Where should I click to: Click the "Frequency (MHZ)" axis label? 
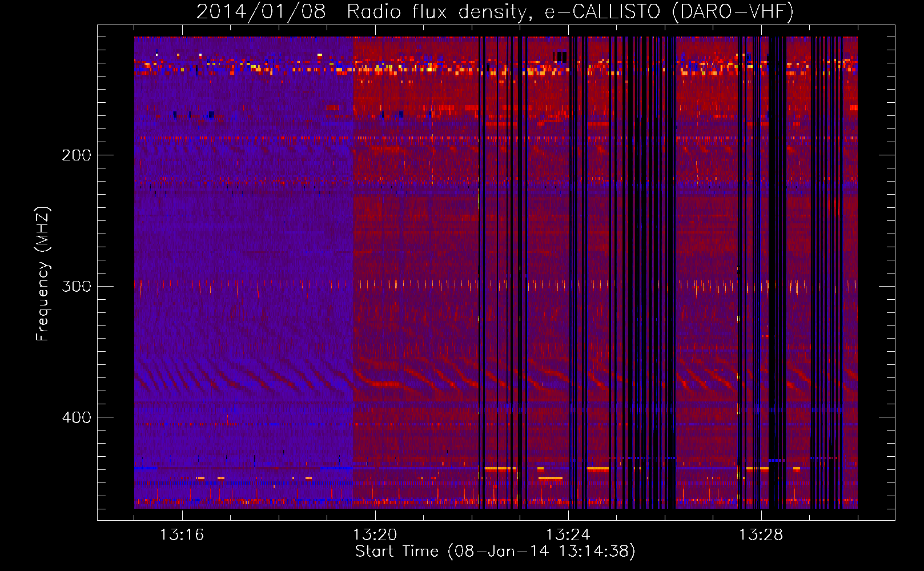click(43, 274)
